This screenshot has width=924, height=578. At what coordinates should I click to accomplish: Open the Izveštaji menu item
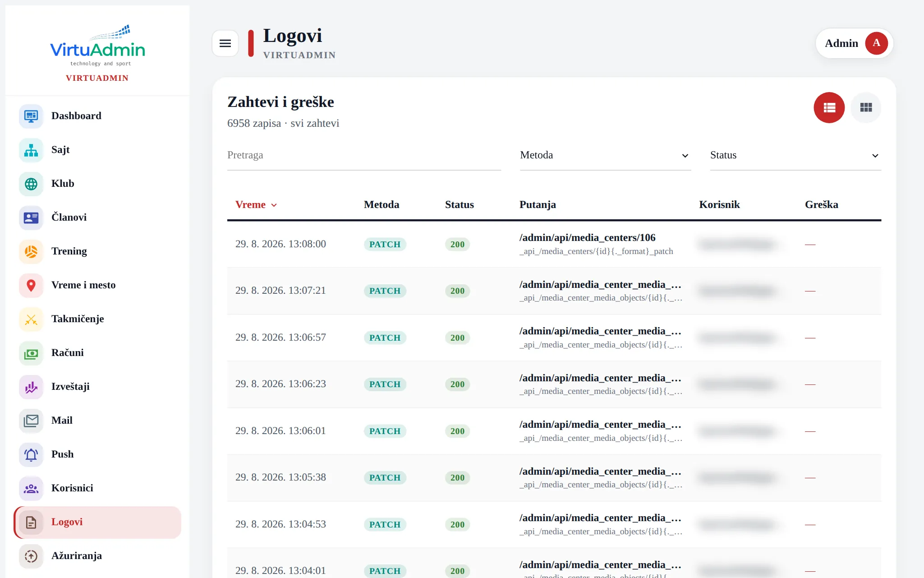click(x=97, y=387)
